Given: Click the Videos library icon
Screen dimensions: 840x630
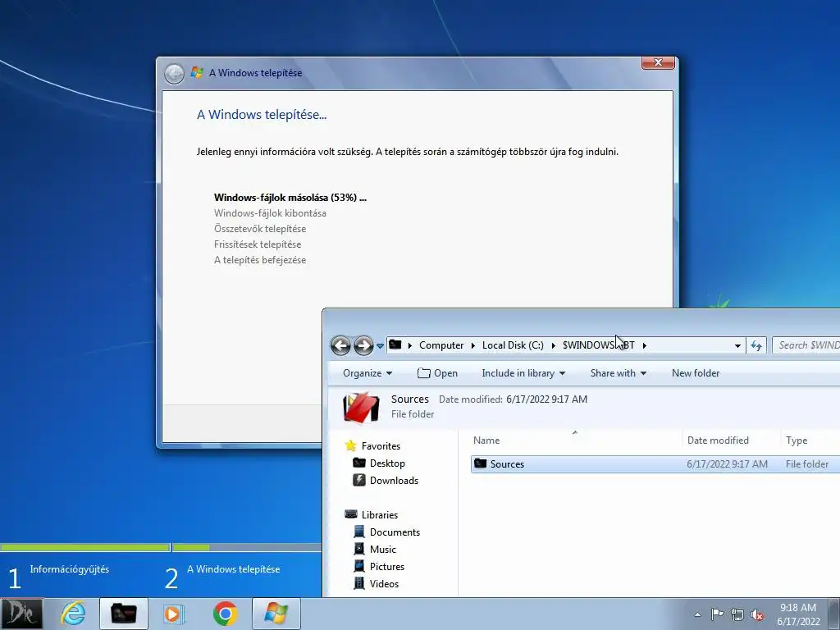Looking at the screenshot, I should click(359, 583).
